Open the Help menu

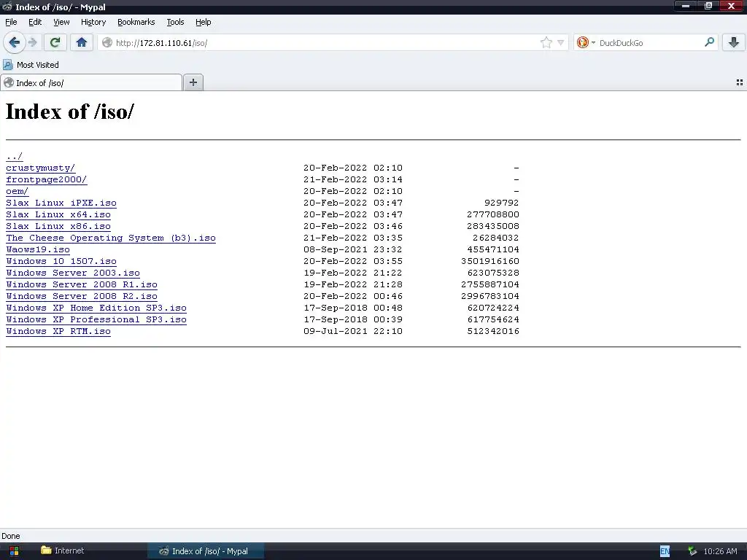203,22
